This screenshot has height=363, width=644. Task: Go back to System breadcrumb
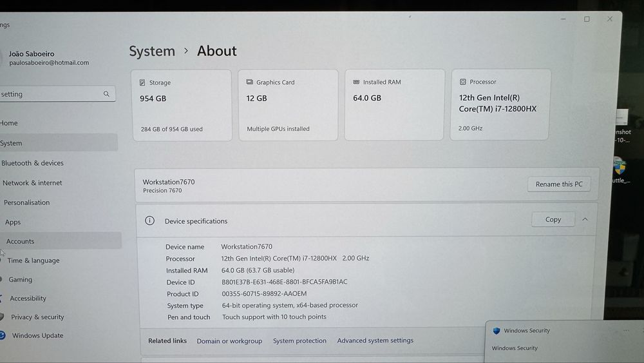tap(152, 51)
